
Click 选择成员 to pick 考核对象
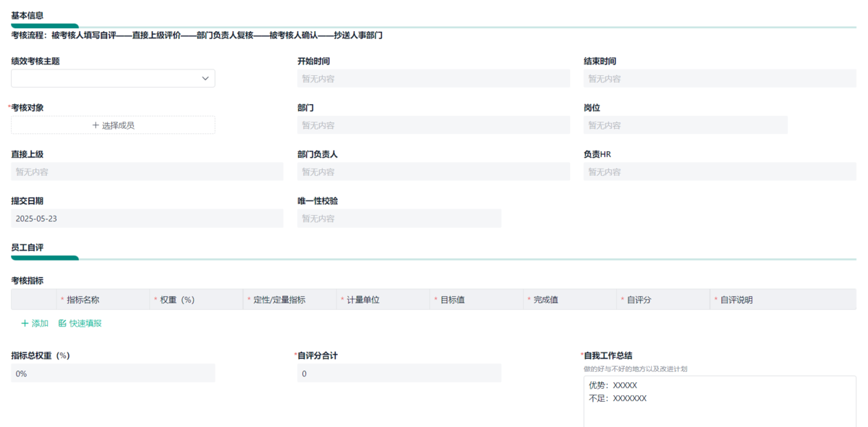pos(113,125)
